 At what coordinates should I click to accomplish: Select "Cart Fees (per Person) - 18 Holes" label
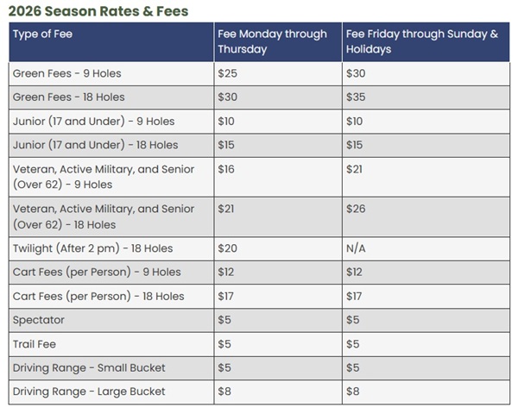click(x=98, y=296)
